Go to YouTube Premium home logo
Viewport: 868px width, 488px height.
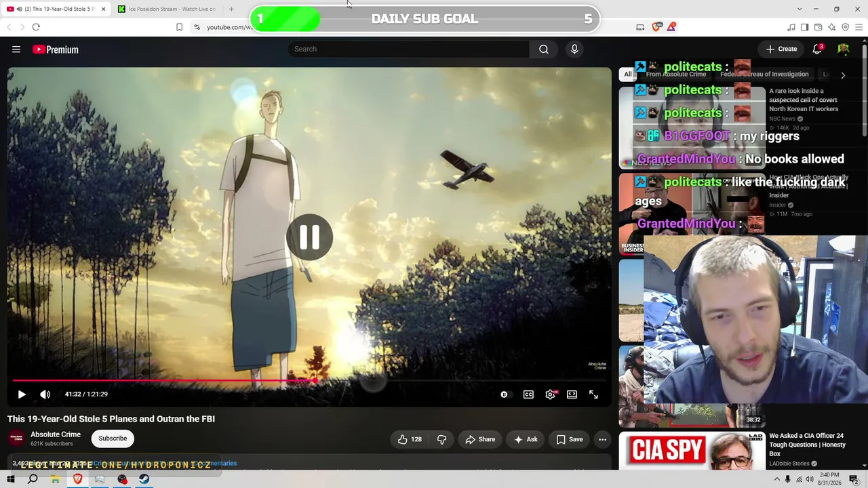click(56, 49)
